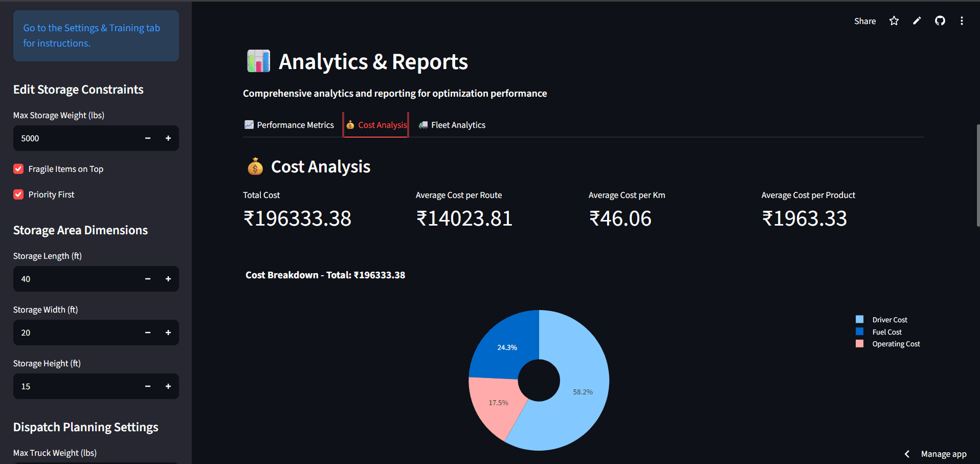Screen dimensions: 980x464
Task: Open the three-dot app menu
Action: coord(962,21)
